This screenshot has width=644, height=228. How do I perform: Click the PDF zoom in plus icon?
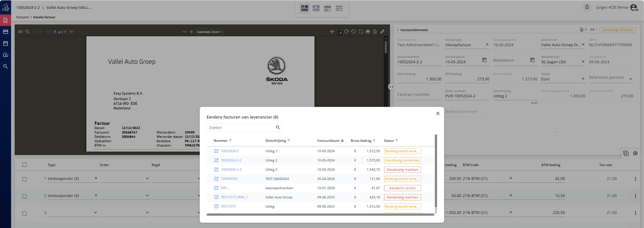pos(192,32)
